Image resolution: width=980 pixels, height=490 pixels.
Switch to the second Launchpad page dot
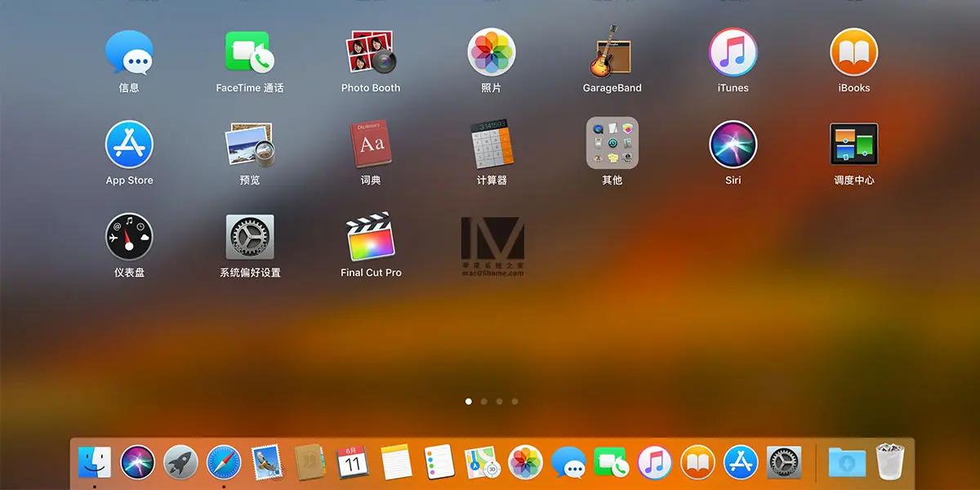coord(483,402)
